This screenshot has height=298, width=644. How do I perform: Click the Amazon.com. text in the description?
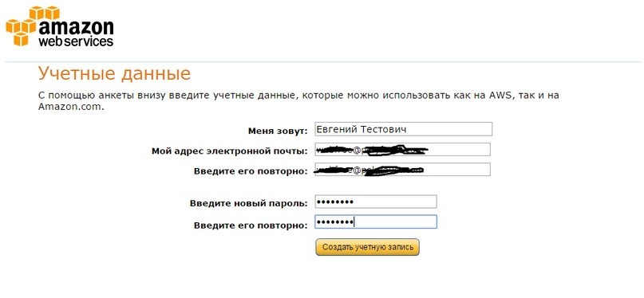pyautogui.click(x=71, y=107)
